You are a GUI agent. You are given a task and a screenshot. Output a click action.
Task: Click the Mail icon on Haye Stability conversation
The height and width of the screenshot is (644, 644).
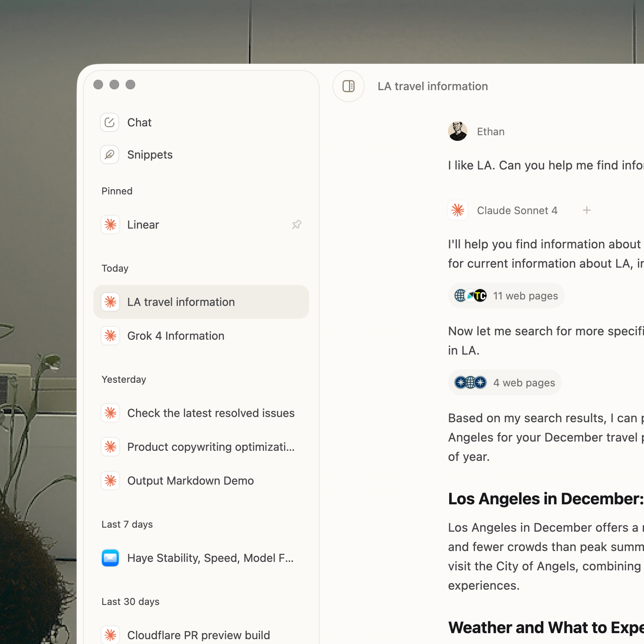pyautogui.click(x=110, y=558)
